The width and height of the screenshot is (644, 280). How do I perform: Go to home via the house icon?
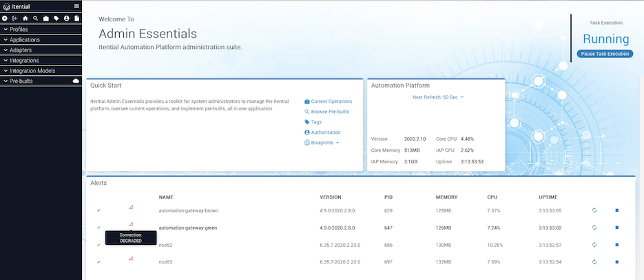click(x=25, y=19)
